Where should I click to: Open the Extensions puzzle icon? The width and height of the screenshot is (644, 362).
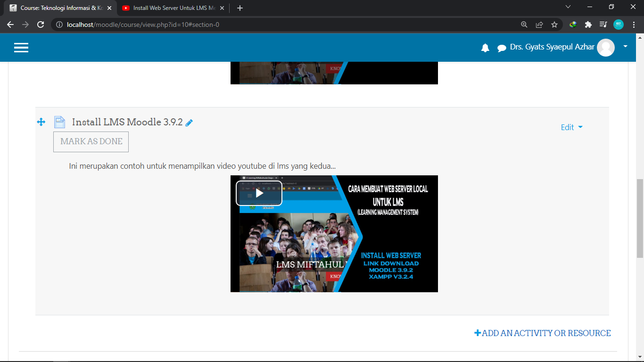point(588,25)
